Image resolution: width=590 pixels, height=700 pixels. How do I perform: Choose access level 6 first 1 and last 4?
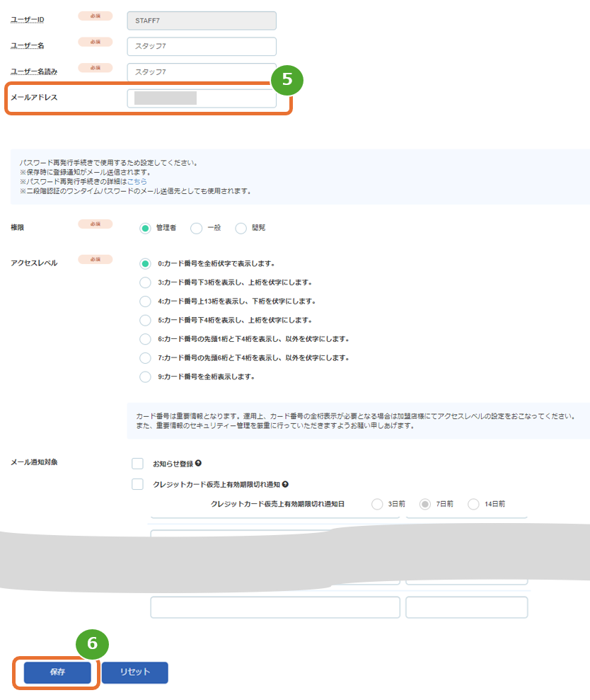(x=145, y=339)
